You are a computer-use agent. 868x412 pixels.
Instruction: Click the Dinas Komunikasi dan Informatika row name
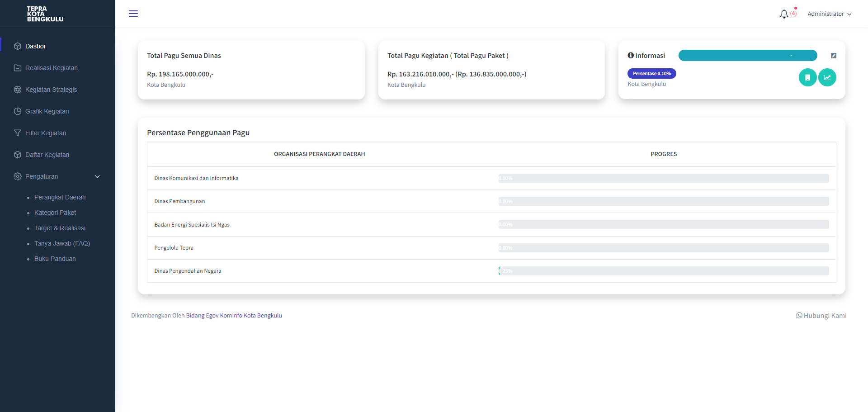coord(196,178)
